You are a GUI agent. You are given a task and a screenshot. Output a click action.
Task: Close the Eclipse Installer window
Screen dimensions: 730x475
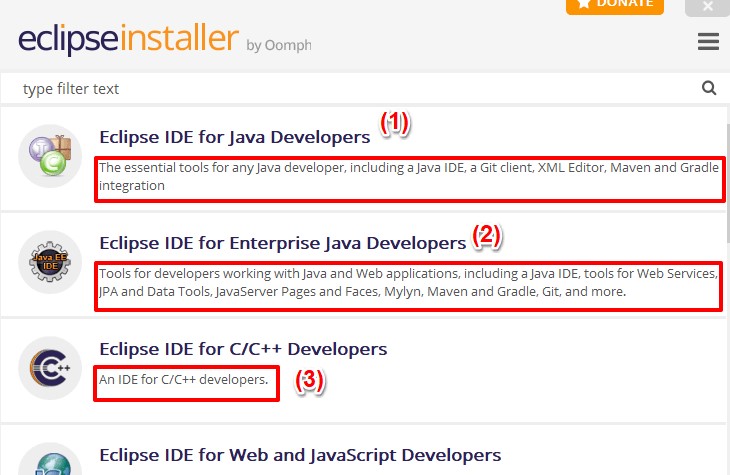point(708,7)
